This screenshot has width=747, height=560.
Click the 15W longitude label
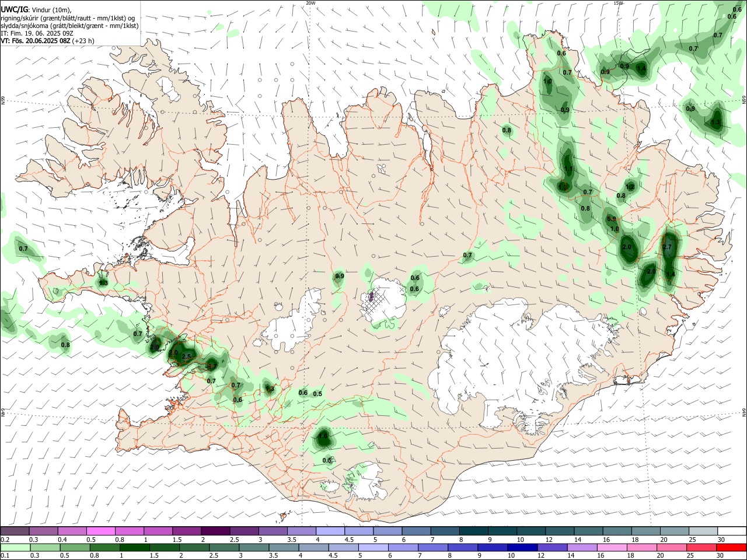(619, 3)
